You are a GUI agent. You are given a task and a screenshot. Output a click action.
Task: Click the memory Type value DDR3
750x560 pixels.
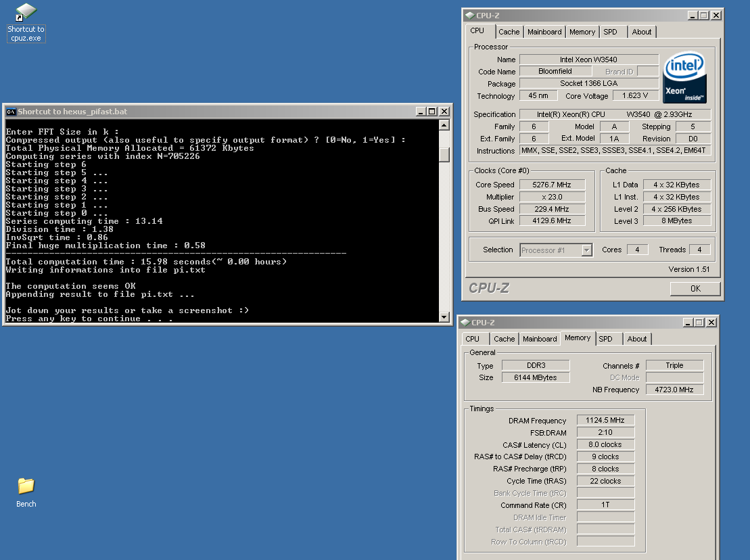click(536, 365)
